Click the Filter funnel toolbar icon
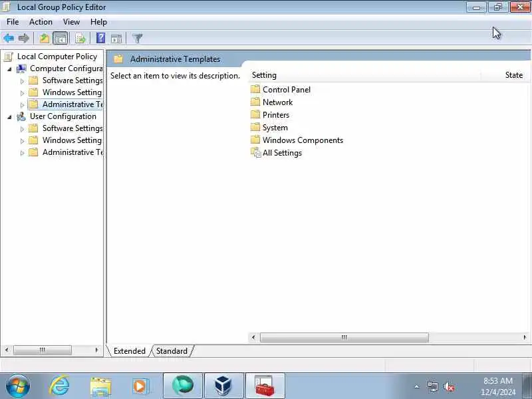 coord(137,39)
